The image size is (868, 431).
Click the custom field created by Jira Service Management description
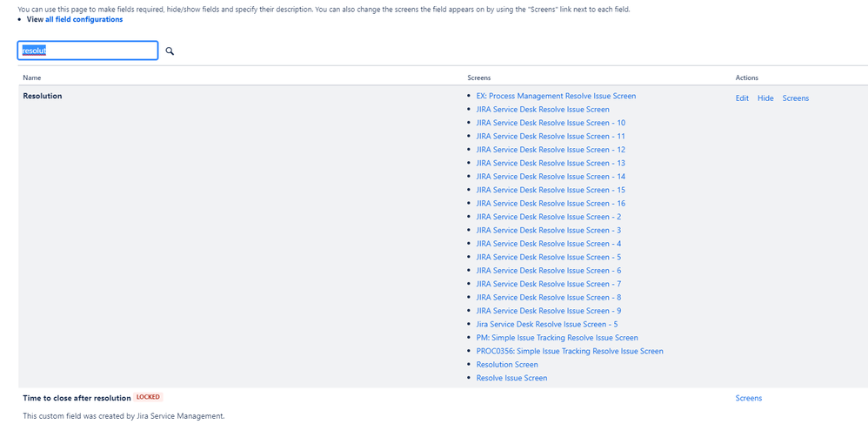tap(124, 415)
